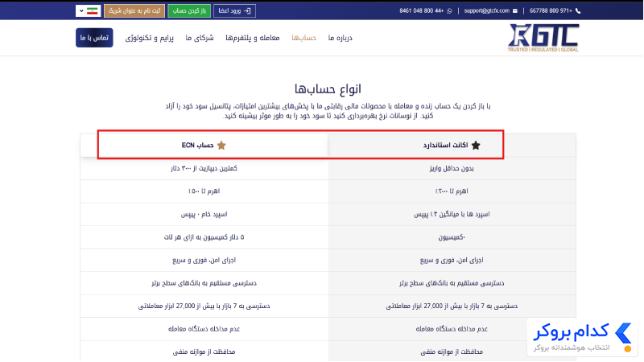Click the gold star next to حساب ECN
Viewport: 644px width, 362px height.
click(221, 146)
